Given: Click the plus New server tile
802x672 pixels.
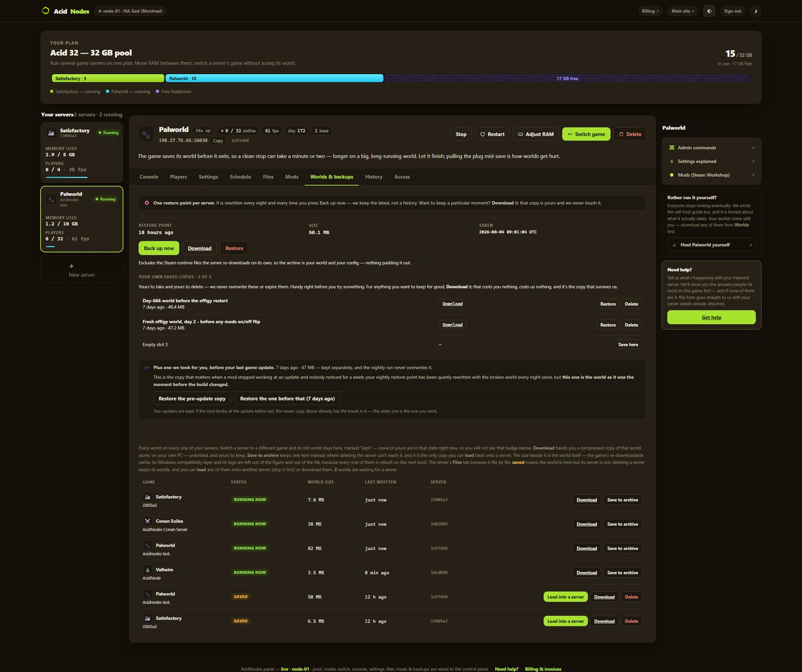Looking at the screenshot, I should (82, 270).
